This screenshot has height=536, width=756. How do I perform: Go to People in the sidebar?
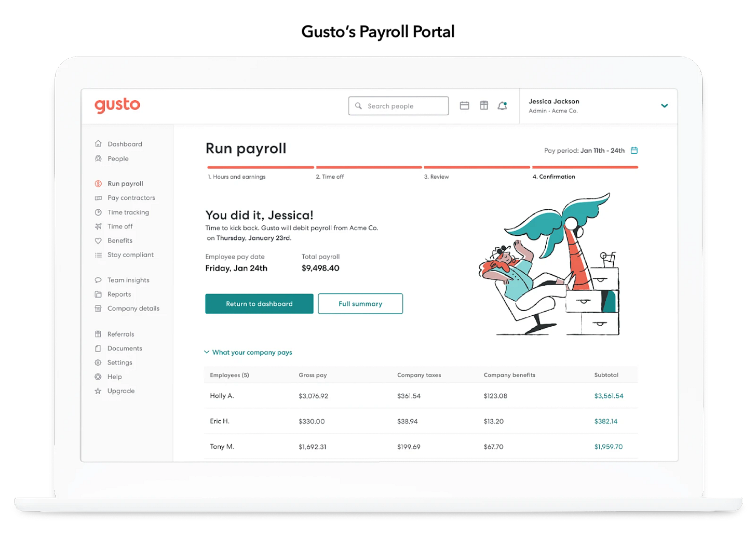(118, 158)
